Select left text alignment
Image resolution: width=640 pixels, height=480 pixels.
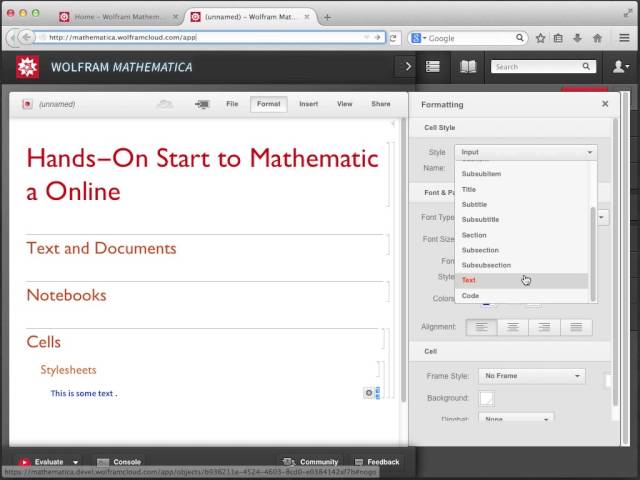(482, 327)
